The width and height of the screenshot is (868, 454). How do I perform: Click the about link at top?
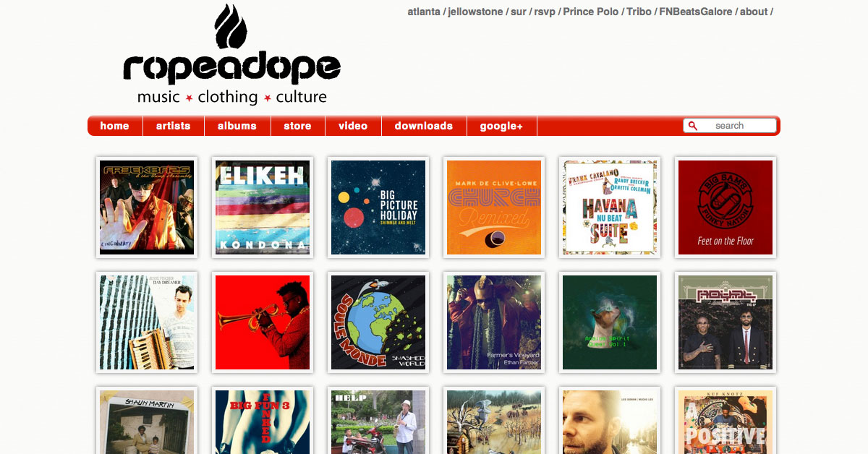pyautogui.click(x=754, y=12)
